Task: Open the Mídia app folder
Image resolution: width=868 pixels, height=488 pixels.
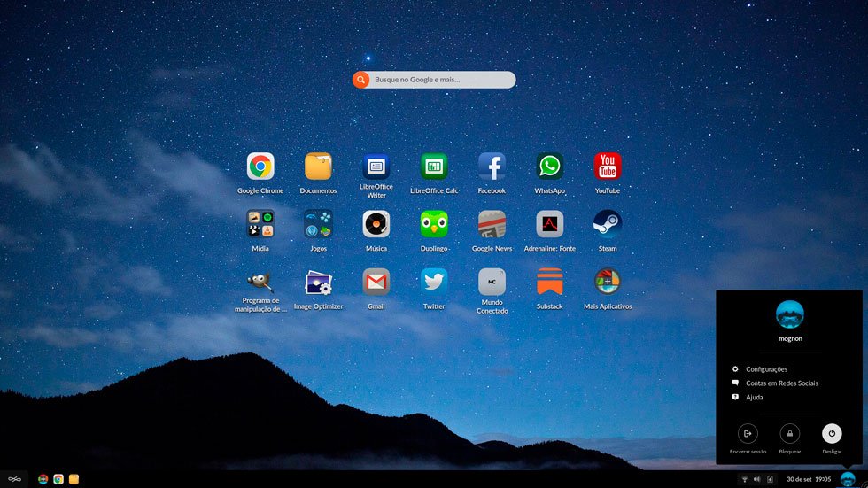Action: 260,224
